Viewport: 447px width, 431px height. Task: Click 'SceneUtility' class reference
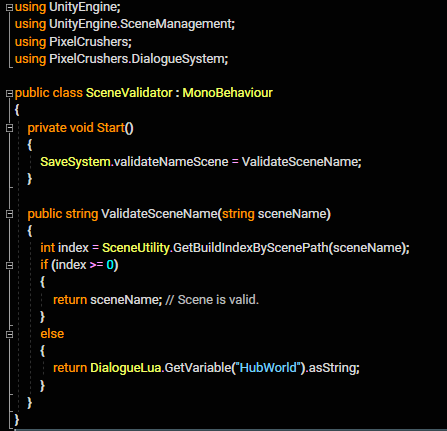136,248
